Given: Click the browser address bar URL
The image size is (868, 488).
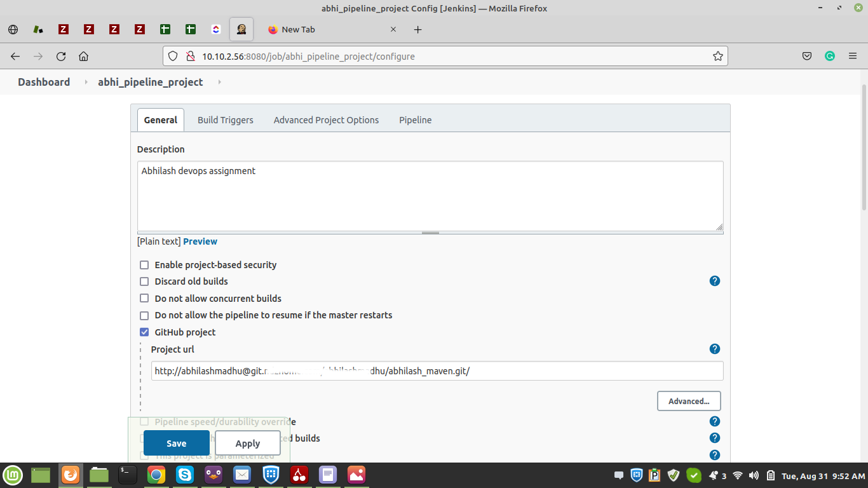Looking at the screenshot, I should pos(445,56).
